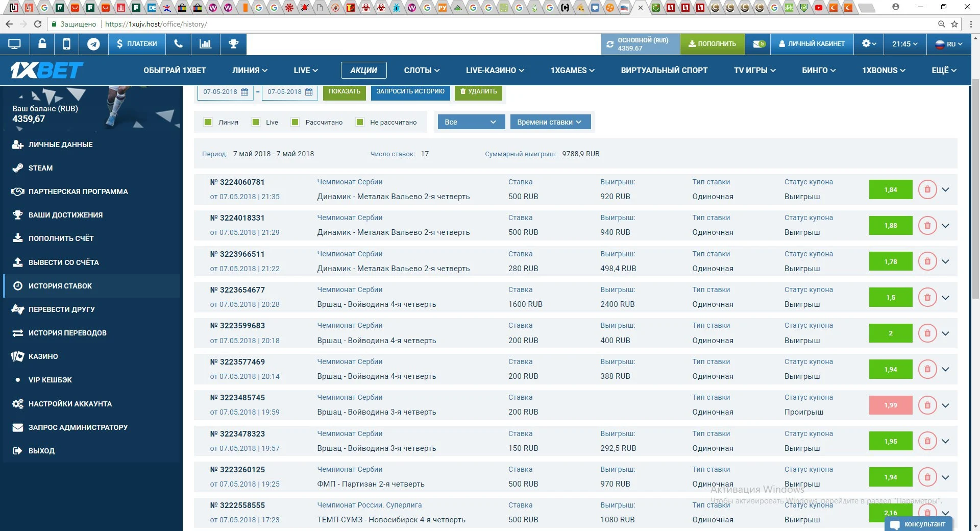Image resolution: width=980 pixels, height=531 pixels.
Task: Delete lost bet № 3223485745 with trash icon
Action: [x=927, y=405]
